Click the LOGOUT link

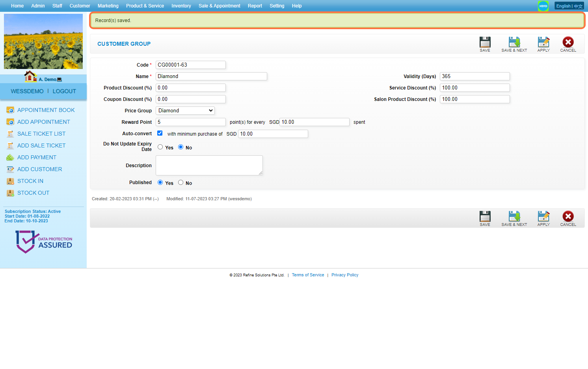(x=64, y=91)
